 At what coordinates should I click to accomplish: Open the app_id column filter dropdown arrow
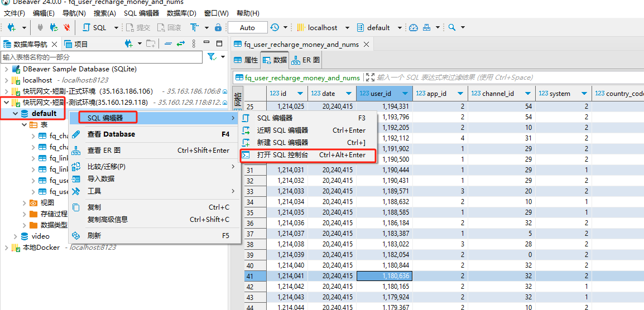460,94
